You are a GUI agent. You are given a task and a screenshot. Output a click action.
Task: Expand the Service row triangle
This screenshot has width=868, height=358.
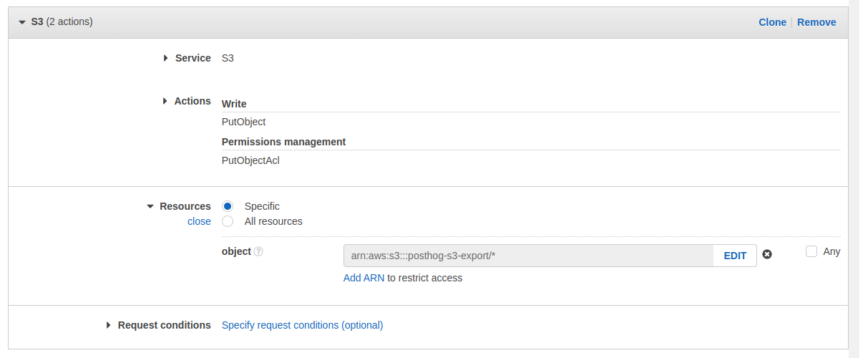(166, 58)
